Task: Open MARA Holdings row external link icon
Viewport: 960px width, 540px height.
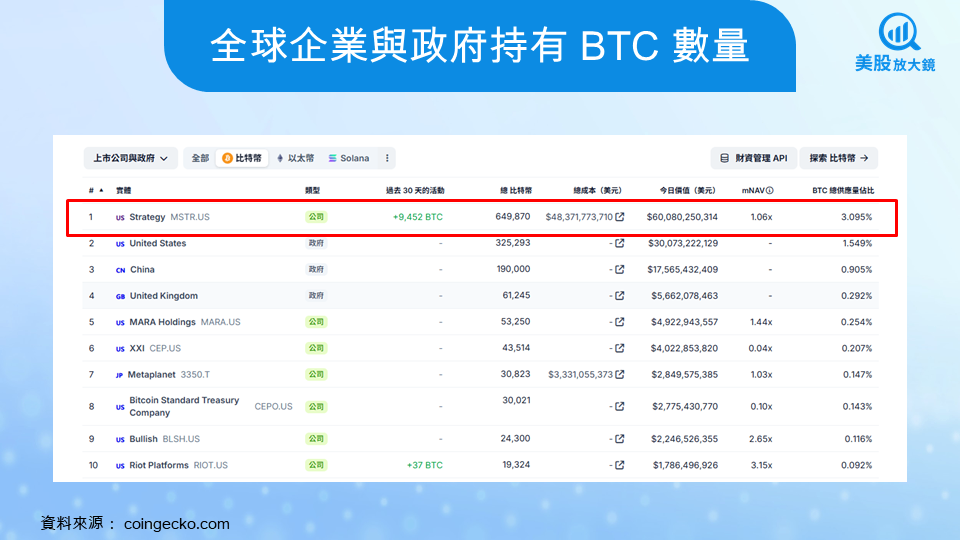Action: 620,322
